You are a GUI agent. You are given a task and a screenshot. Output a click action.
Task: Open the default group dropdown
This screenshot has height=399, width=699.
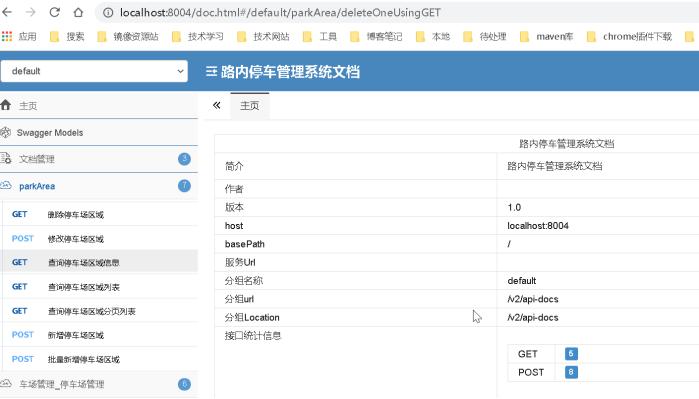pos(94,71)
